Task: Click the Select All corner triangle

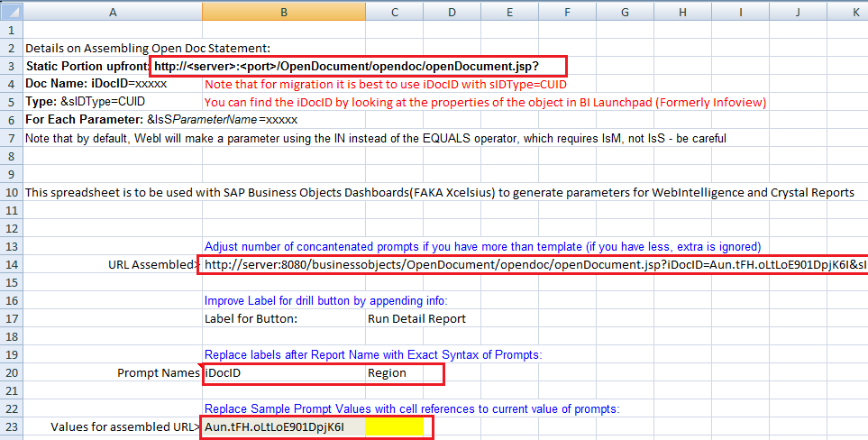Action: pos(12,12)
